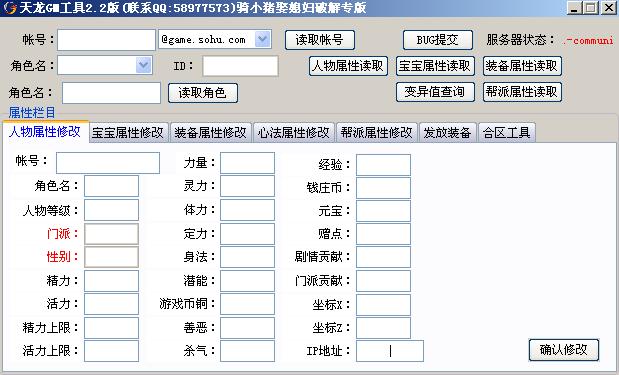Click the 活力上限 input field
The height and width of the screenshot is (375, 619).
click(111, 351)
